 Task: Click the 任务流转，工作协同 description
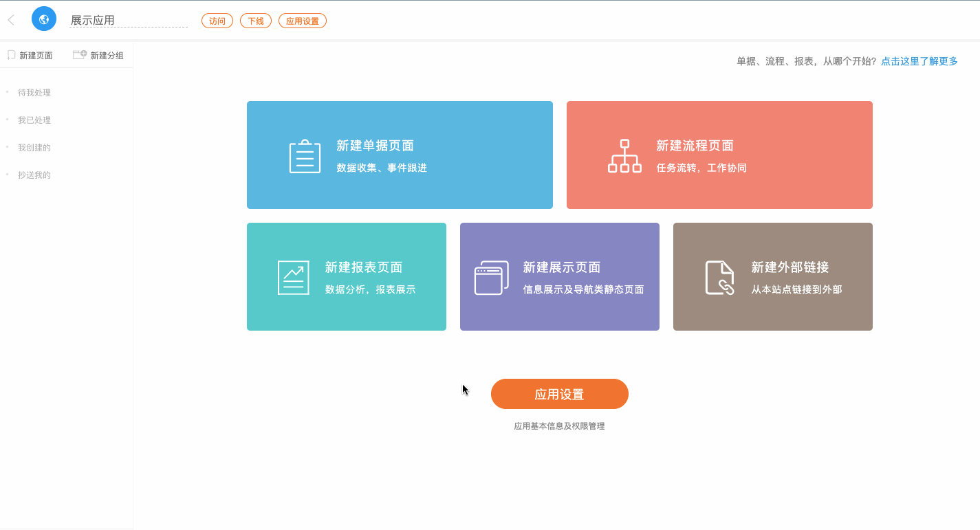click(701, 168)
